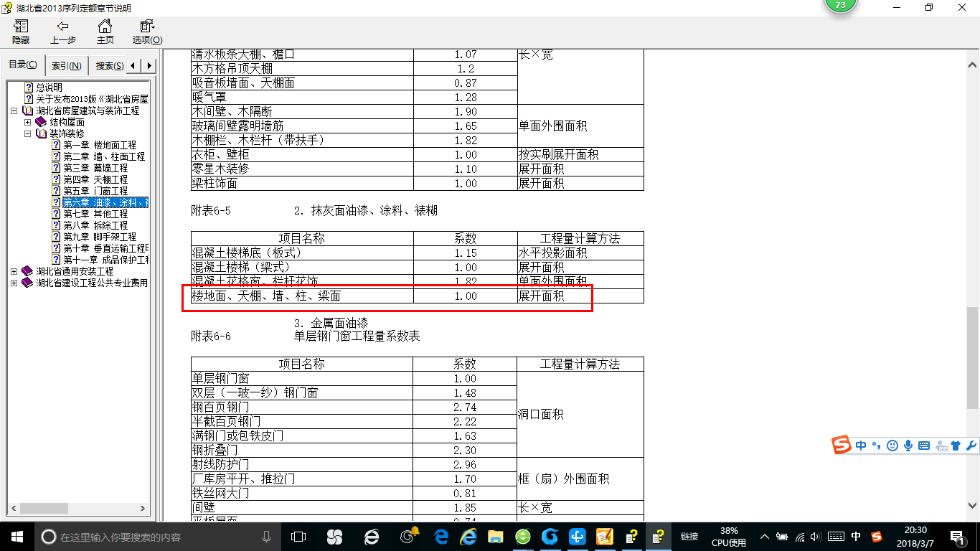The width and height of the screenshot is (980, 551).
Task: Open the Windows Start menu
Action: (x=17, y=536)
